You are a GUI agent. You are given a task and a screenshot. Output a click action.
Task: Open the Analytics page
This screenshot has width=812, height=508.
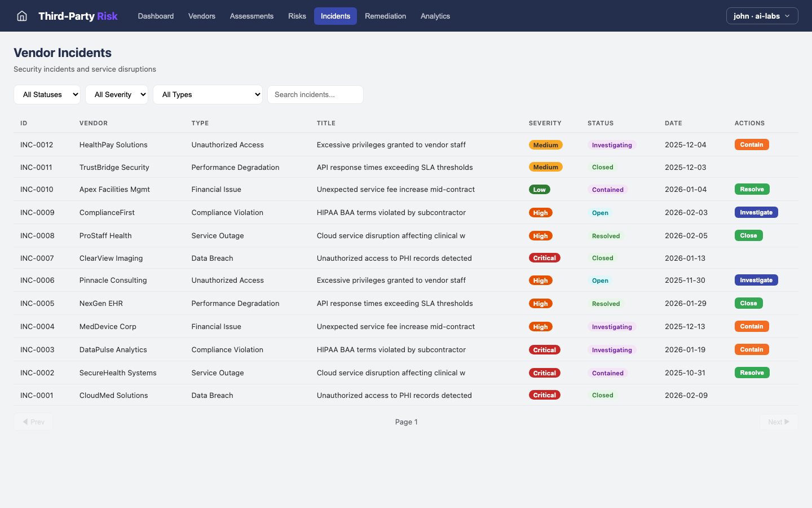pyautogui.click(x=435, y=16)
